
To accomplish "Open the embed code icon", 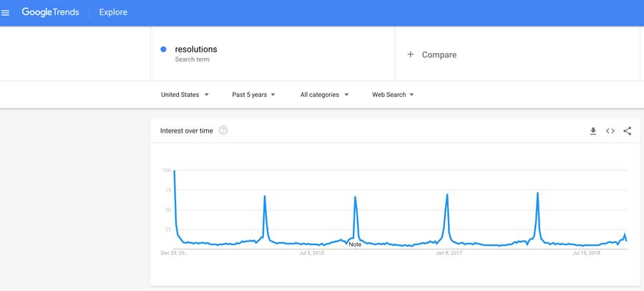I will (x=610, y=131).
